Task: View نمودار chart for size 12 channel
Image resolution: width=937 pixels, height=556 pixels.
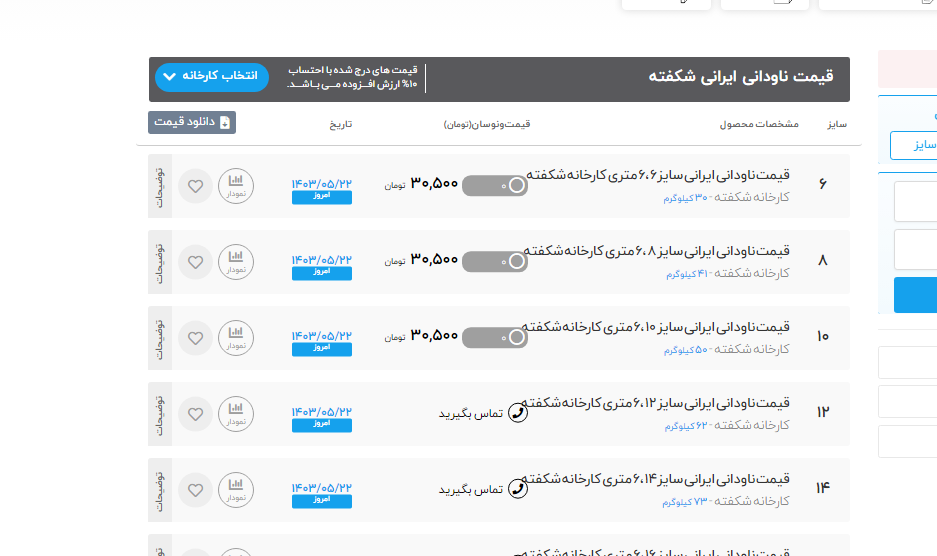Action: coord(236,414)
